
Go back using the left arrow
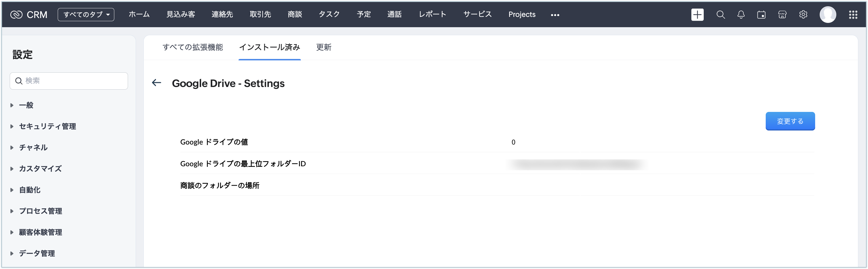(156, 83)
